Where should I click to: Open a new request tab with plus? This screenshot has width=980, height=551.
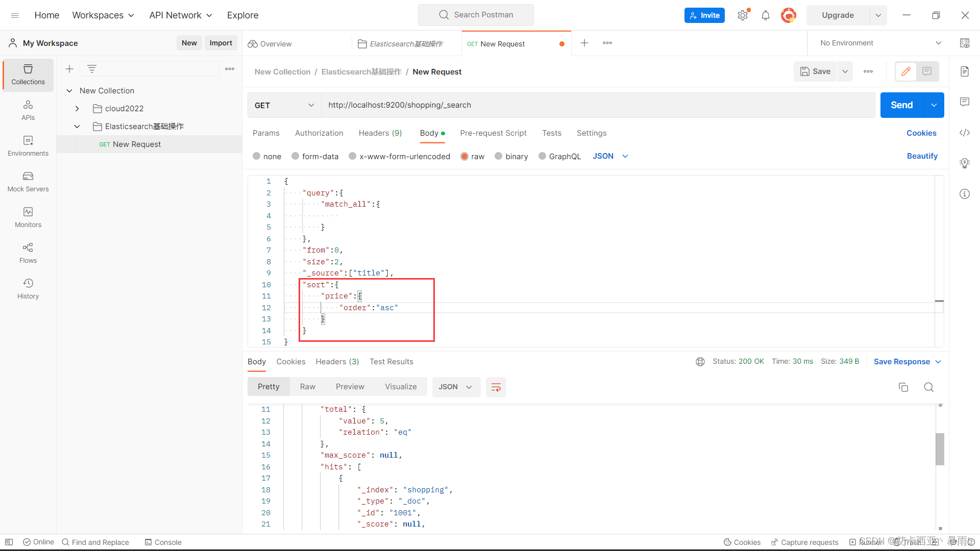pyautogui.click(x=584, y=43)
